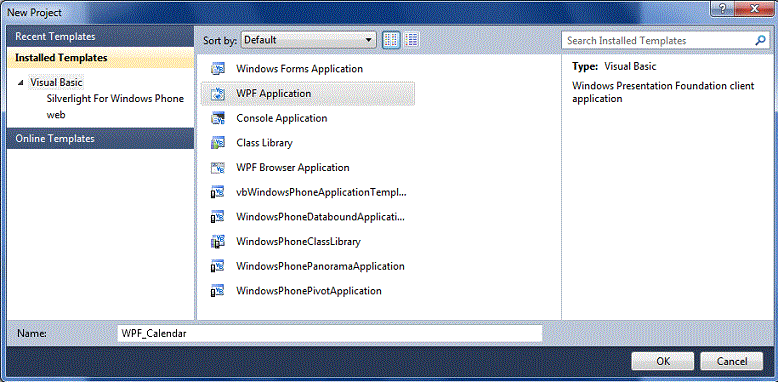Screen dimensions: 778x382
Task: Click the Windows Presentation Foundation description
Action: [x=663, y=92]
